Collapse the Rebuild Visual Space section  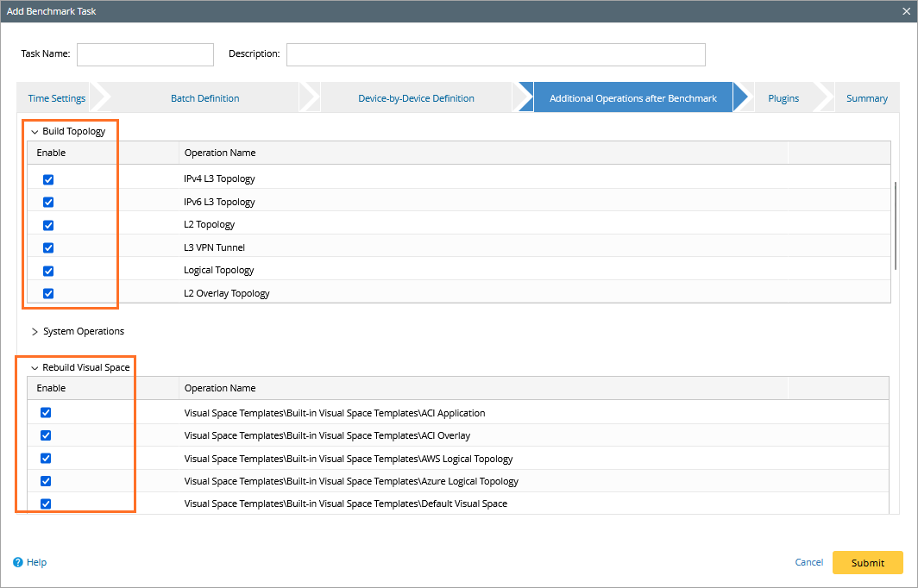click(x=35, y=368)
